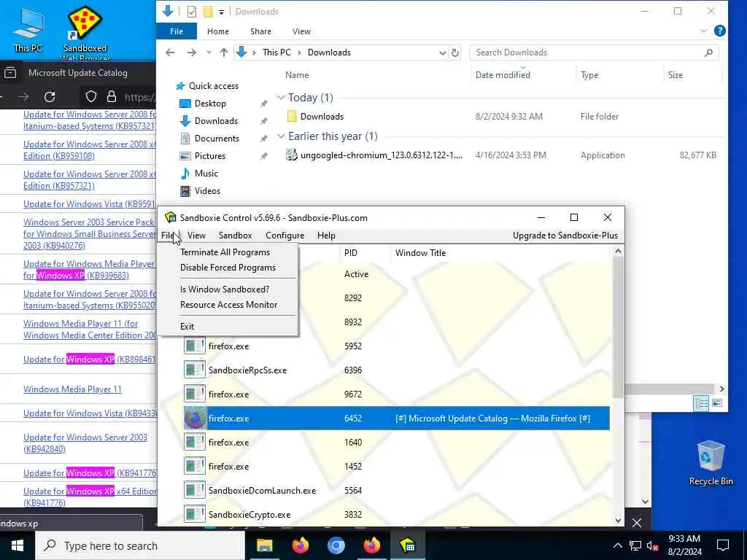The image size is (747, 560).
Task: Open Windows Media Player 11 link
Action: click(x=72, y=389)
